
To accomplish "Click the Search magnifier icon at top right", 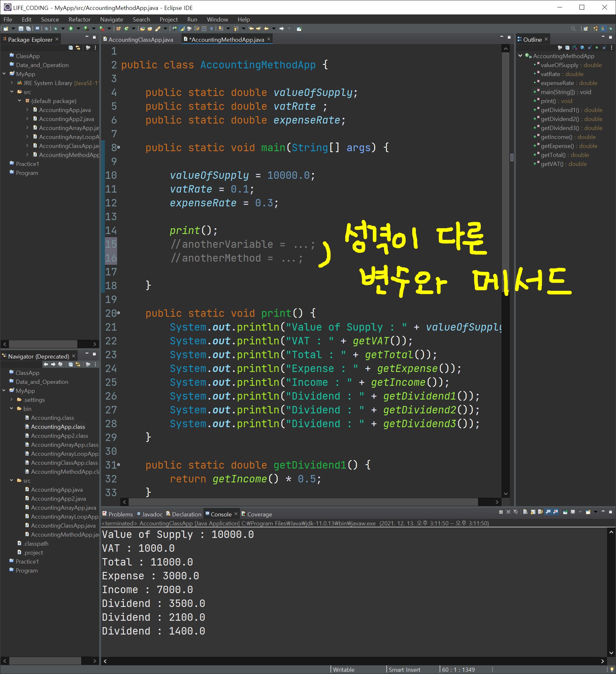I will point(573,29).
